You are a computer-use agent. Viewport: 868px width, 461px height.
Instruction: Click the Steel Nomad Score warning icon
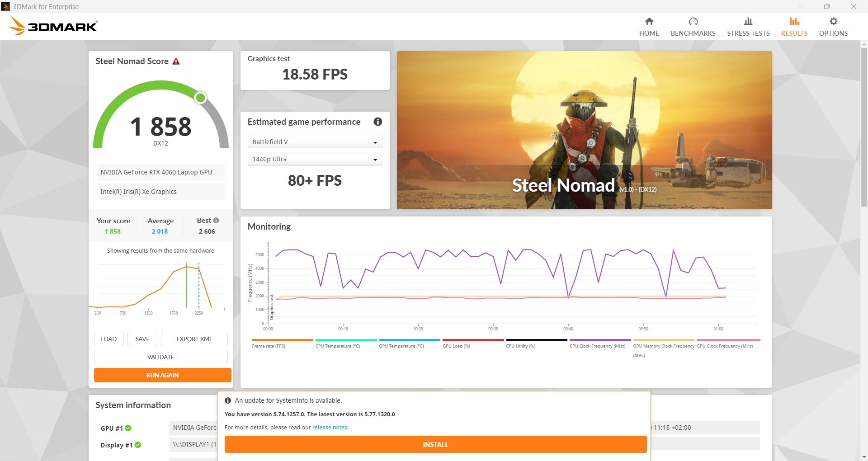click(176, 61)
